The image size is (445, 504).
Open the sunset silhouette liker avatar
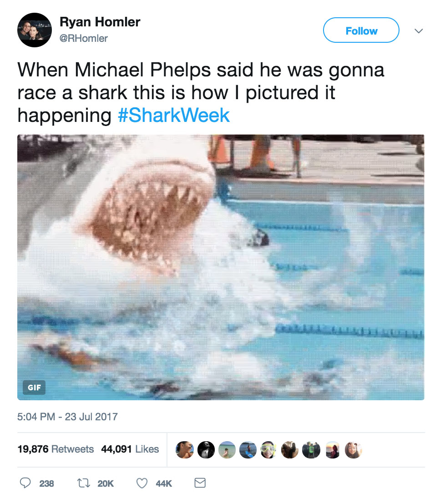[x=332, y=449]
